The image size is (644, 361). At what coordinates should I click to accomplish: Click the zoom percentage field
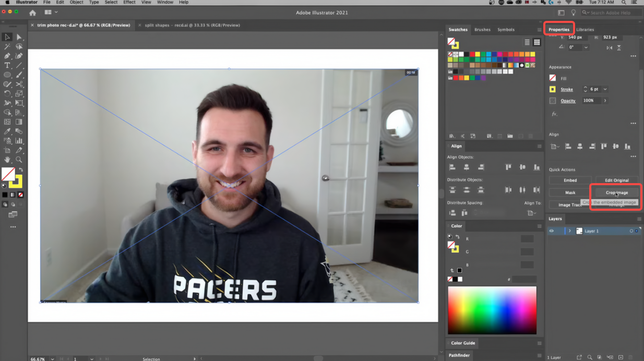point(39,359)
